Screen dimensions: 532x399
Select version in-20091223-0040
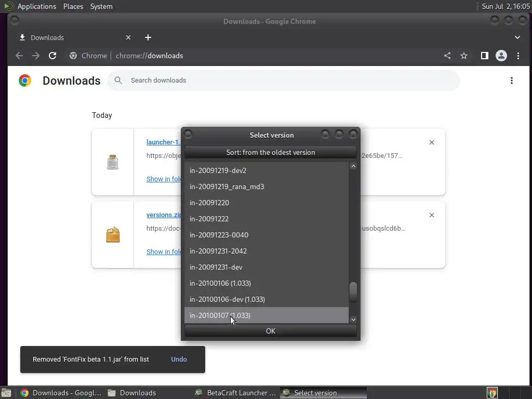click(x=267, y=235)
